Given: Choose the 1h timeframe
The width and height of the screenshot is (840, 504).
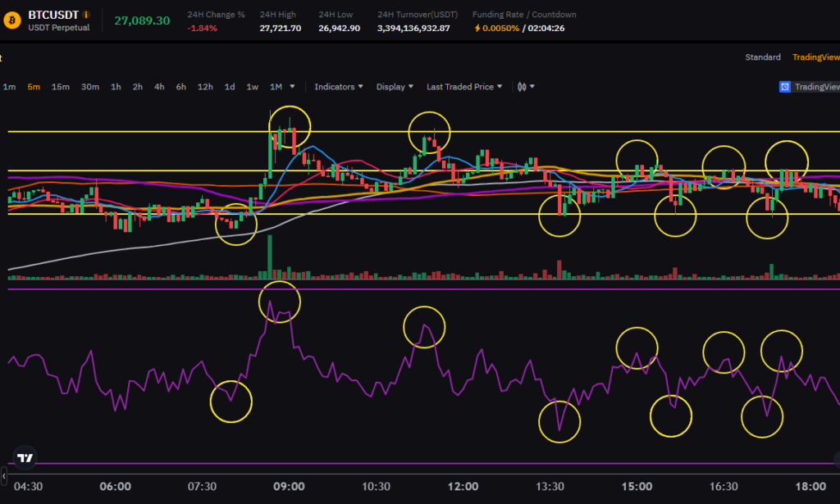Looking at the screenshot, I should [116, 87].
